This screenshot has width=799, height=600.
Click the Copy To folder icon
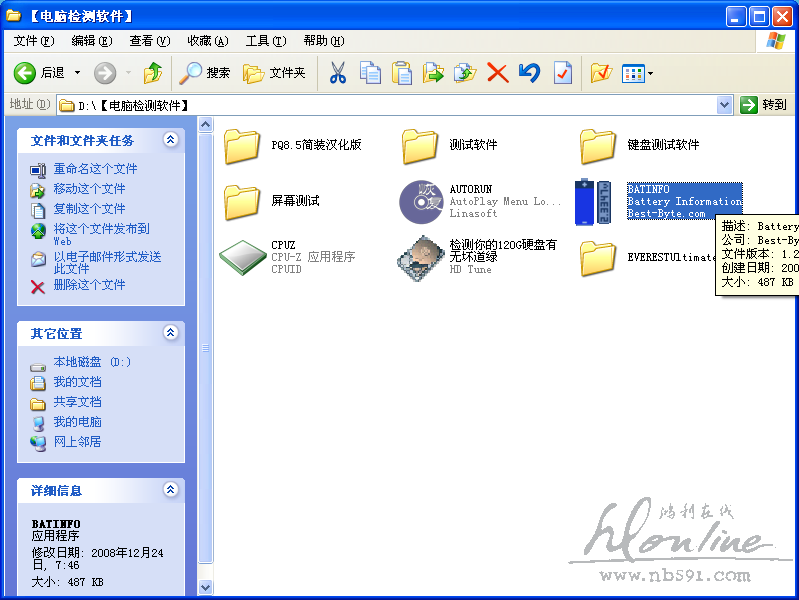tap(465, 73)
